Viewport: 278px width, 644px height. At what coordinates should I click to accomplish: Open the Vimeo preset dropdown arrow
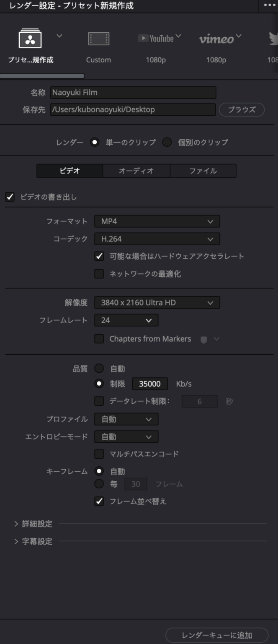pos(239,36)
